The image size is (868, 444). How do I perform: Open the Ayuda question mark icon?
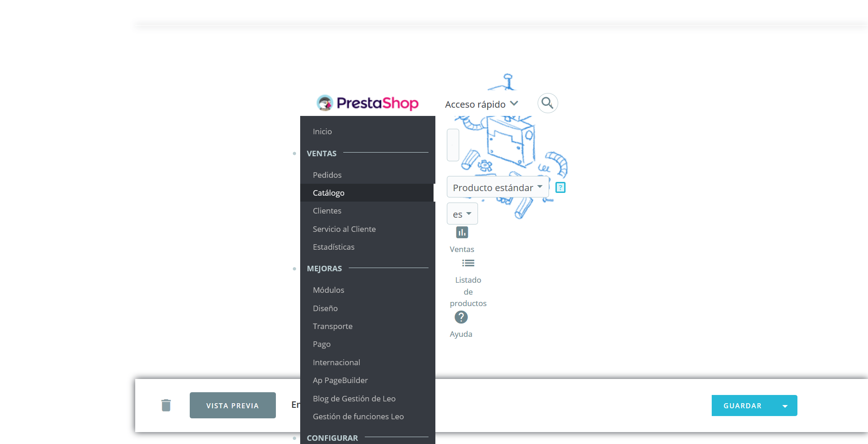click(x=461, y=317)
